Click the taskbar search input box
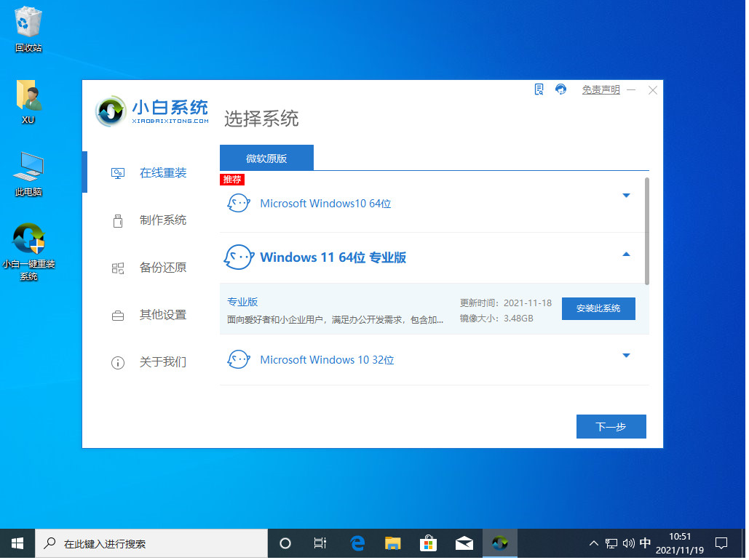This screenshot has width=749, height=560. tap(151, 543)
